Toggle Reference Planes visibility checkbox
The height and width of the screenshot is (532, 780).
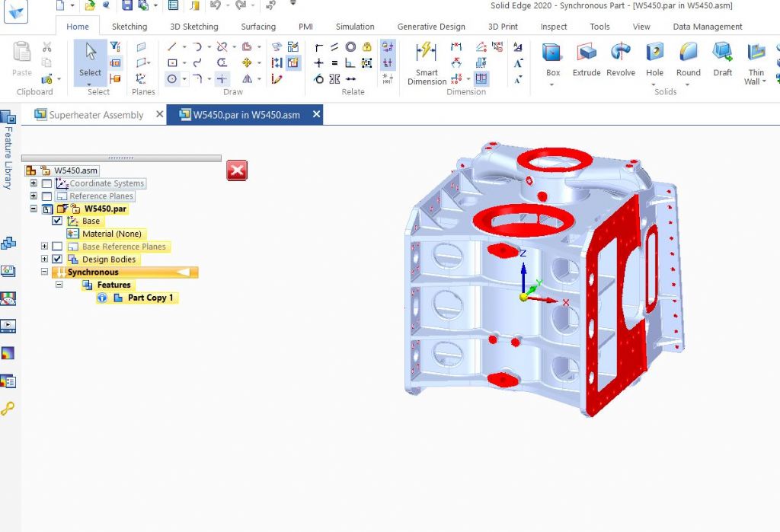pyautogui.click(x=46, y=196)
